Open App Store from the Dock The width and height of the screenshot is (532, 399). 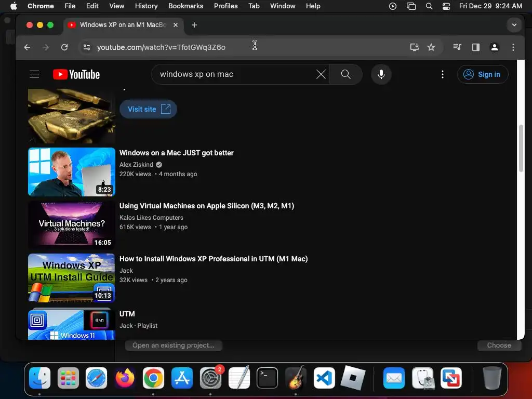point(182,378)
